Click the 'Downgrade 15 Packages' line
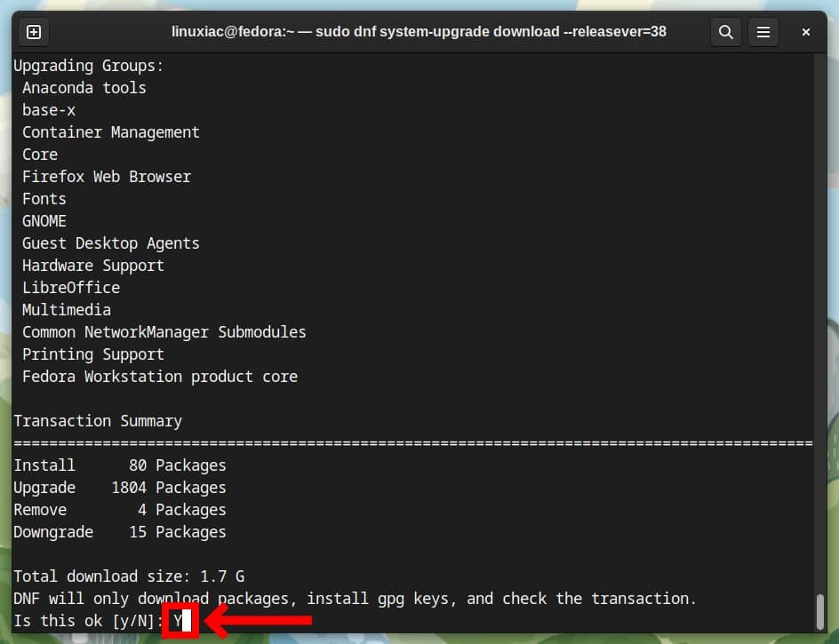This screenshot has width=839, height=644. click(x=120, y=532)
